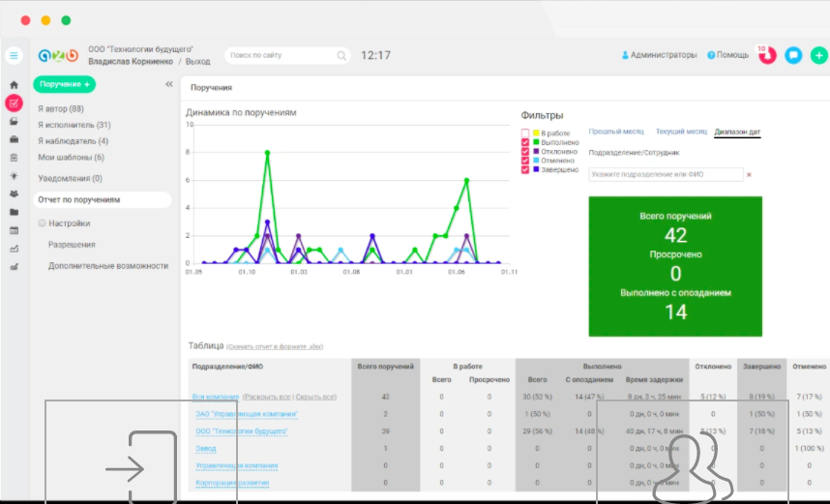Collapse the side panel with double chevron
The width and height of the screenshot is (830, 504).
point(169,84)
